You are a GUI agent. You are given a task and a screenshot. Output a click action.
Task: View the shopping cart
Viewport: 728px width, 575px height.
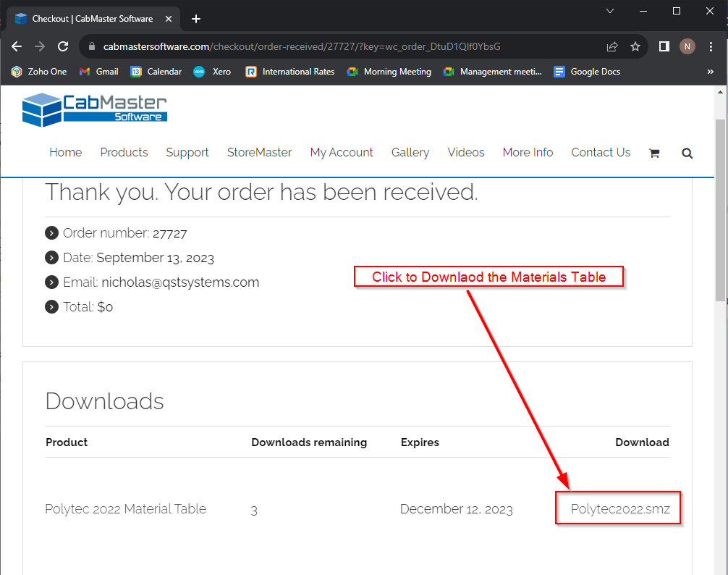pos(654,154)
